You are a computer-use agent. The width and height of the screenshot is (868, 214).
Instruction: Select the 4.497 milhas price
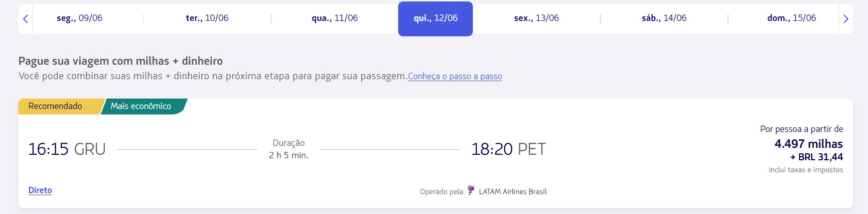click(x=809, y=144)
